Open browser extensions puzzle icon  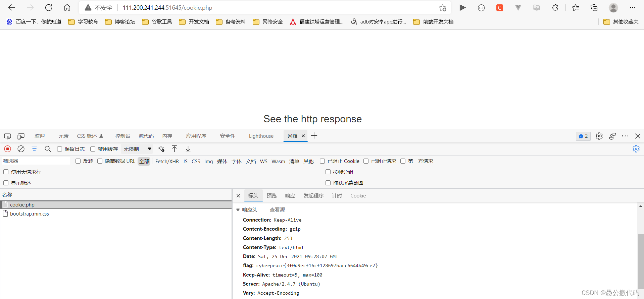555,7
